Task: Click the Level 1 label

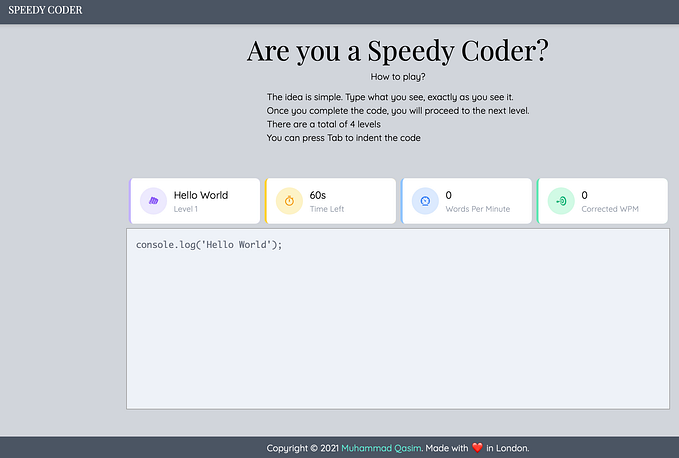Action: [x=186, y=209]
